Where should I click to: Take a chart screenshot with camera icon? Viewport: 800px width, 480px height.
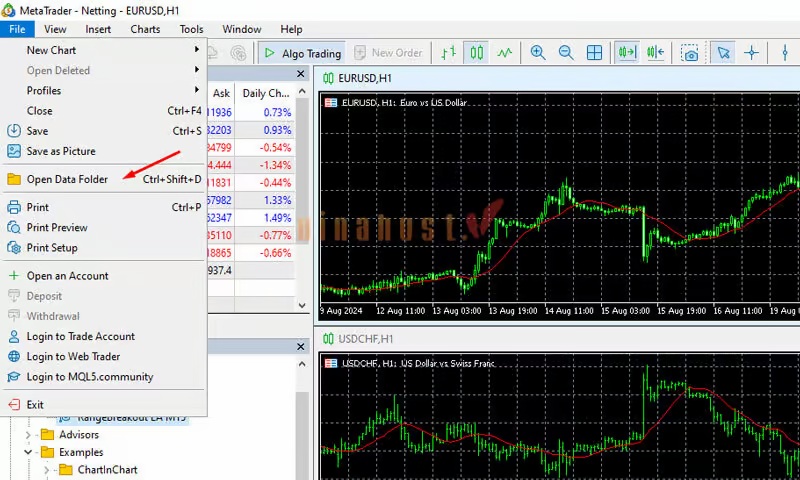689,53
